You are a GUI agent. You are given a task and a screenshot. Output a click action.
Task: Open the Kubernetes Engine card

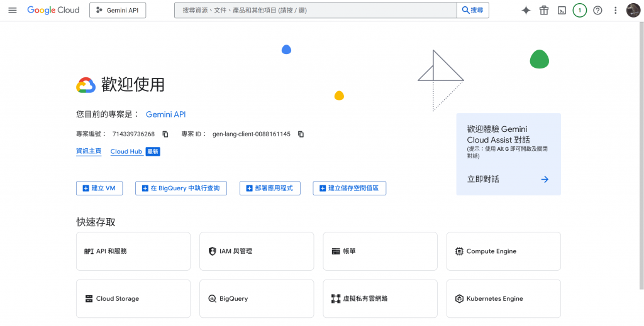pos(504,299)
